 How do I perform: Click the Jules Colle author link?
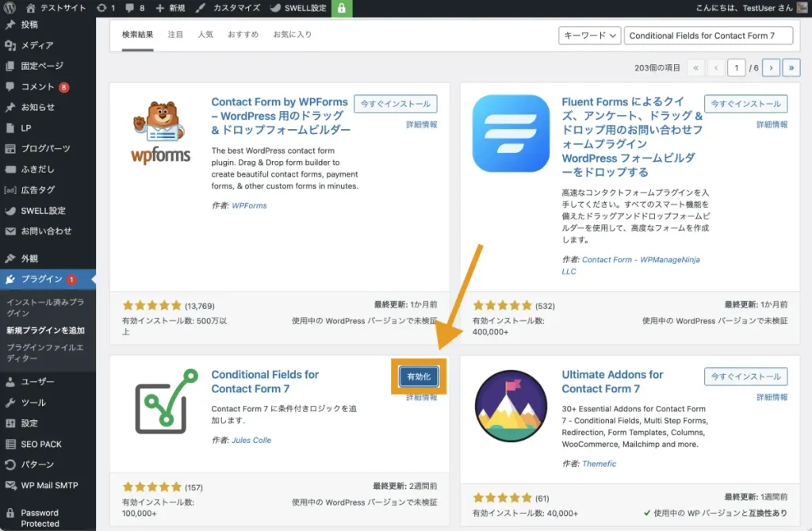tap(251, 441)
